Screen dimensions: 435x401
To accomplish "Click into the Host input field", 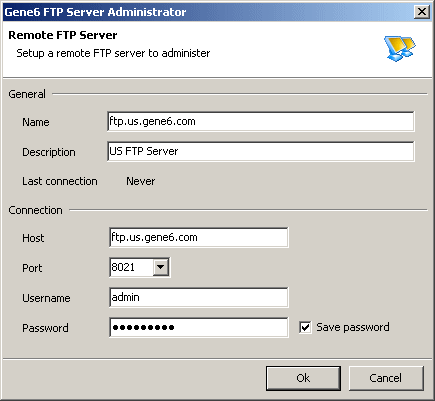I will tap(199, 237).
